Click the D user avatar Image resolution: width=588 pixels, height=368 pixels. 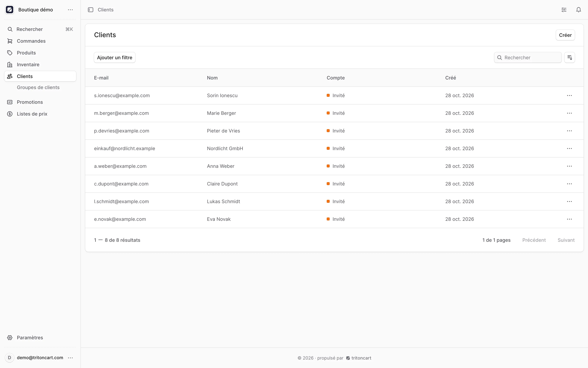[10, 358]
